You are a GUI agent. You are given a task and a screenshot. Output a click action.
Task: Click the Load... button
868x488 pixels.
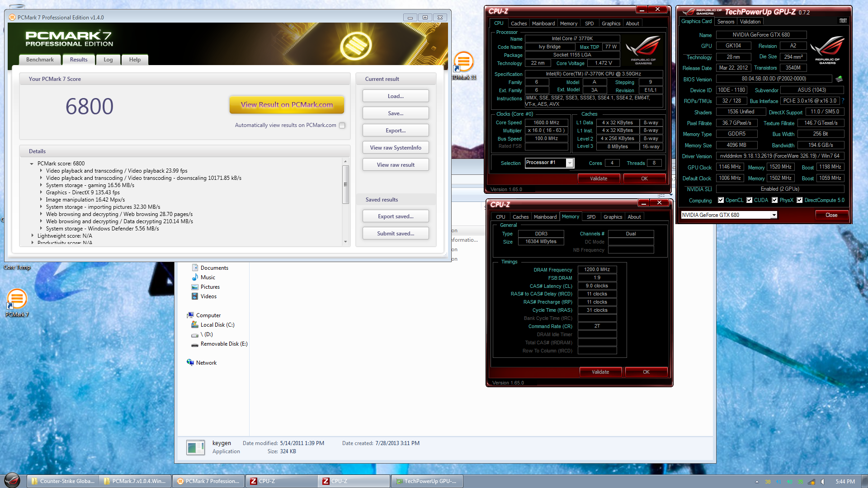396,96
